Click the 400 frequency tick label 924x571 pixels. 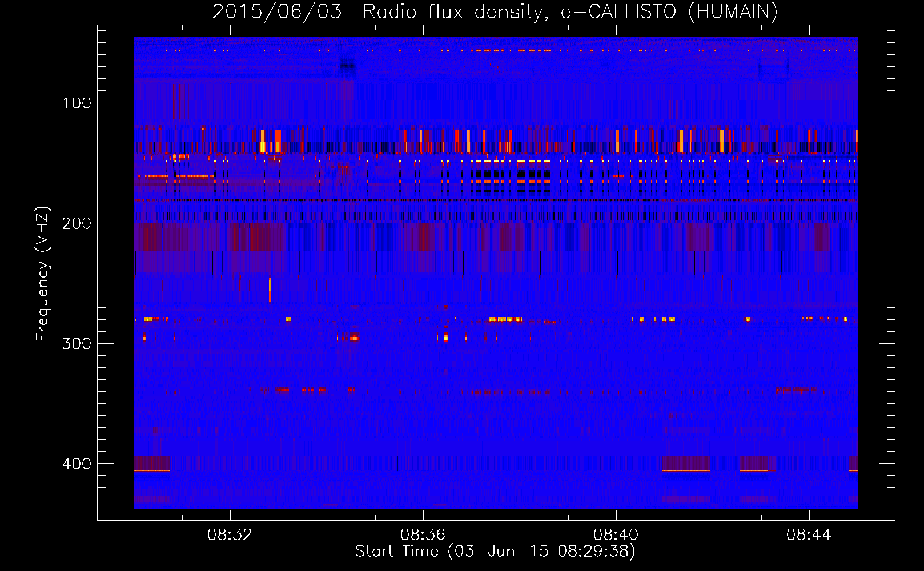(77, 463)
